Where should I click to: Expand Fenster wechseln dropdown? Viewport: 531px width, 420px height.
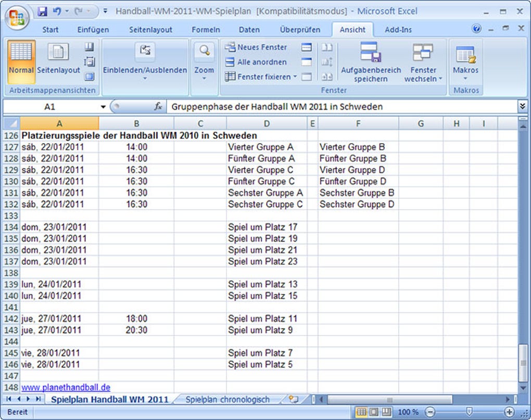423,62
